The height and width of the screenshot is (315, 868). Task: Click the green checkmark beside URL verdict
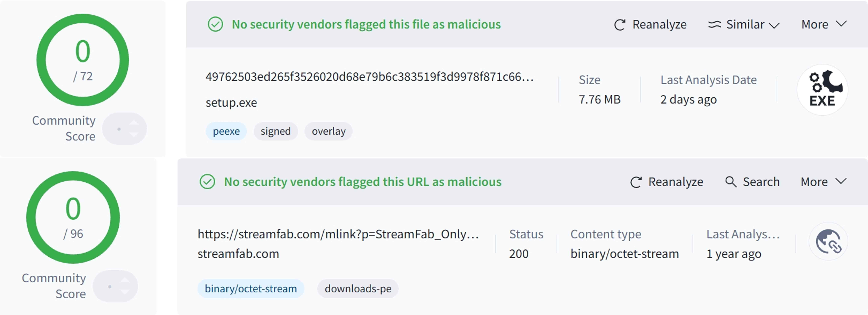pyautogui.click(x=208, y=182)
